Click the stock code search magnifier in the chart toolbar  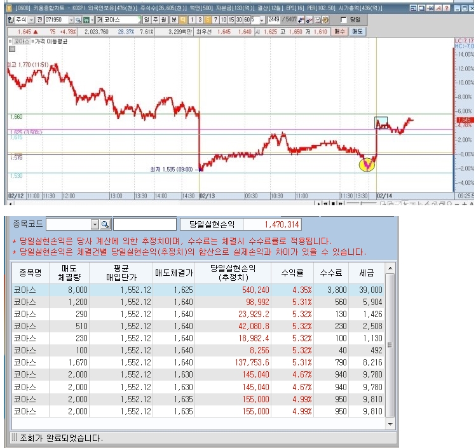[x=79, y=20]
